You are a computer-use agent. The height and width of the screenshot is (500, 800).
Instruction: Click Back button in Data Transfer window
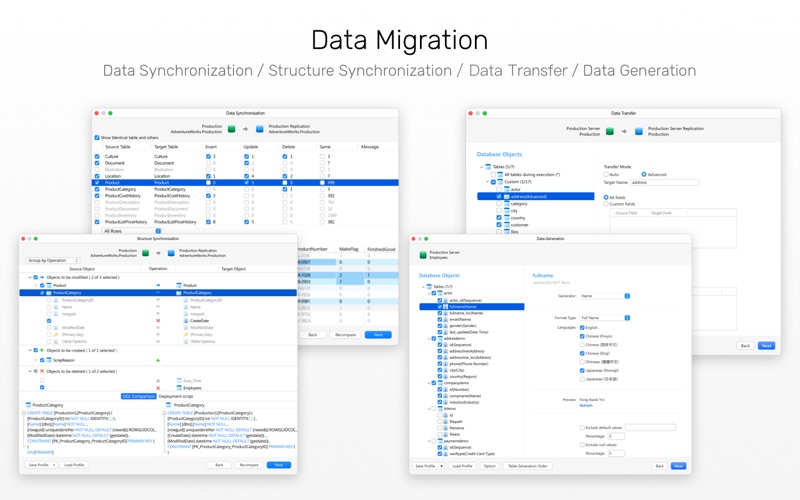(745, 345)
